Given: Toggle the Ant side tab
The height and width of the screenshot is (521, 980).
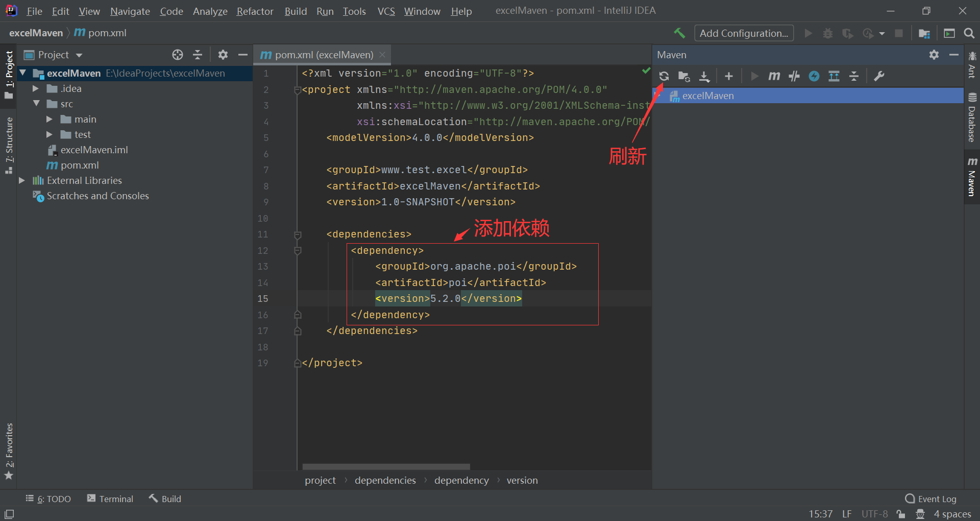Looking at the screenshot, I should tap(972, 64).
